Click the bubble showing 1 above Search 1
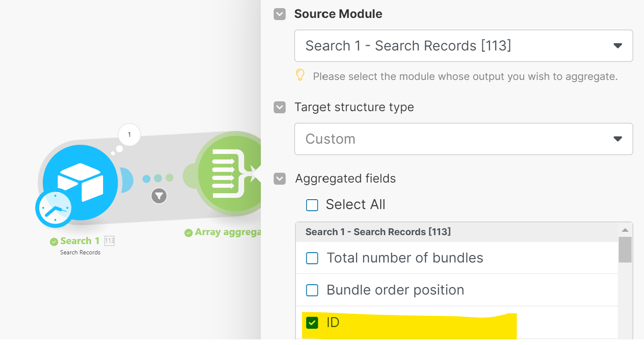 pyautogui.click(x=129, y=135)
